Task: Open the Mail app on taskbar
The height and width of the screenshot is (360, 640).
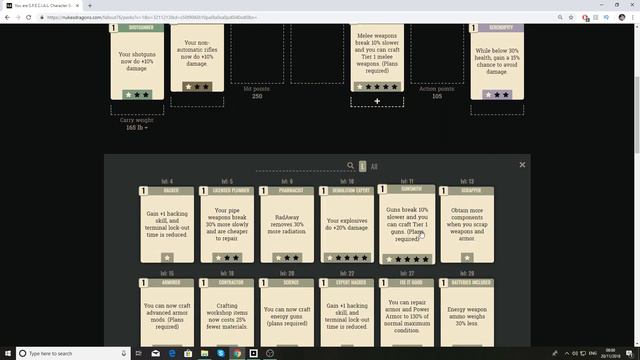Action: [x=156, y=353]
